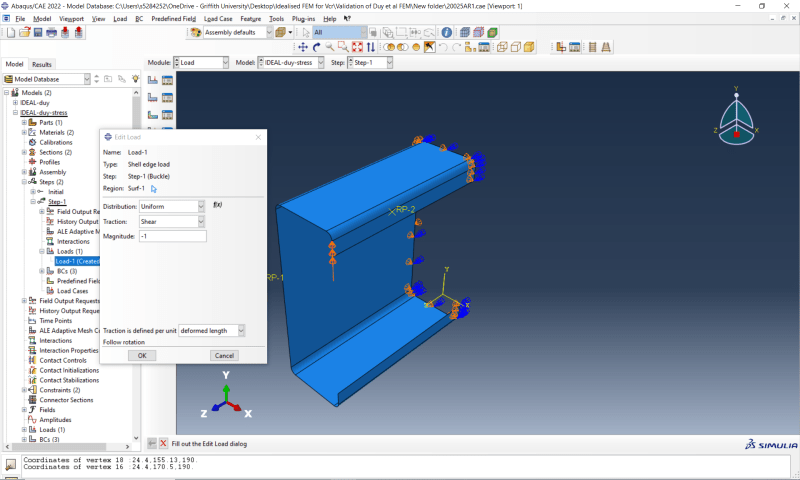The width and height of the screenshot is (800, 480).
Task: Click OK in the Edit Load dialog
Action: 142,356
